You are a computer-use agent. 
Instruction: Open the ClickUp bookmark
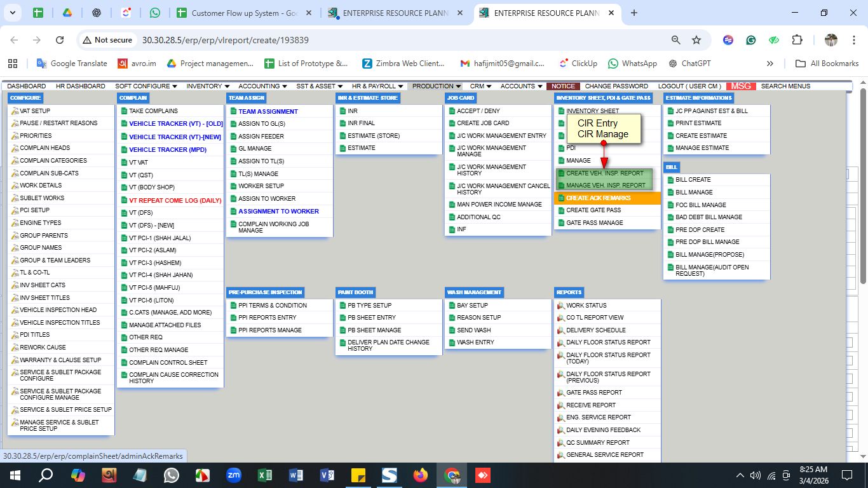click(x=578, y=64)
